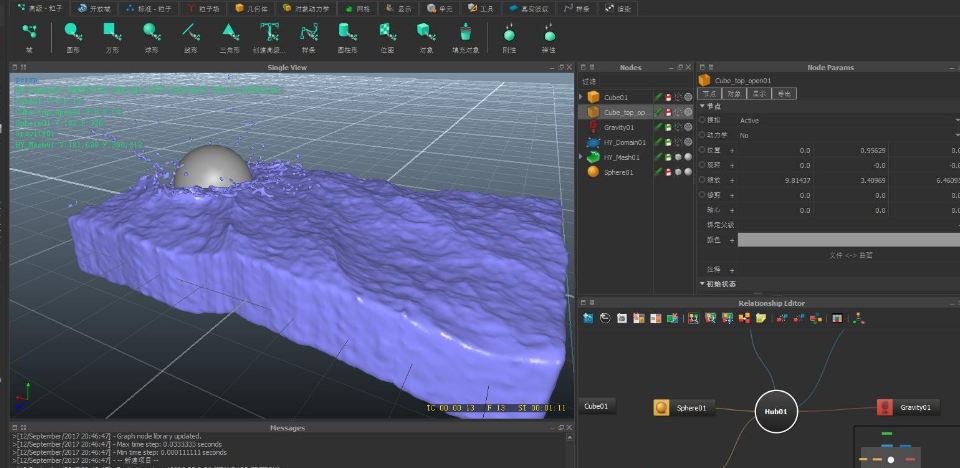Click the 缩放 value 9.81437 field
Image resolution: width=960 pixels, height=468 pixels.
775,180
